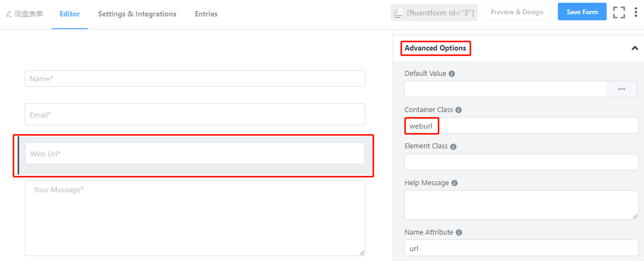Focus the Help Message text area
Screen dimensions: 644x261
[x=521, y=205]
